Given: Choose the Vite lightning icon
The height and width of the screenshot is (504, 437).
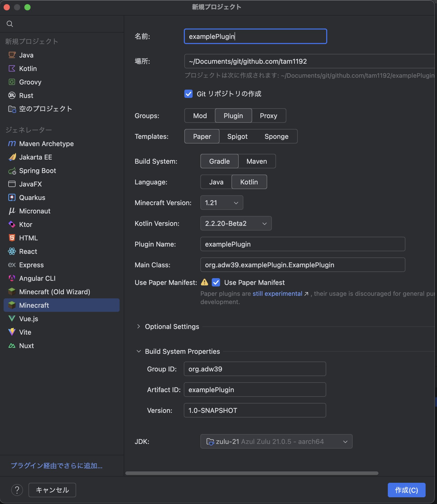Looking at the screenshot, I should (x=12, y=332).
